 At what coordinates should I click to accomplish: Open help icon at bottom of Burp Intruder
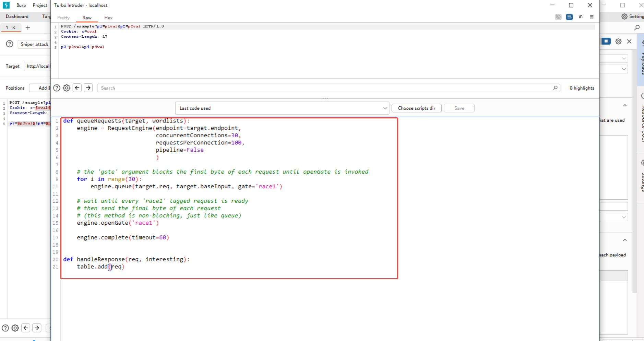click(x=5, y=328)
